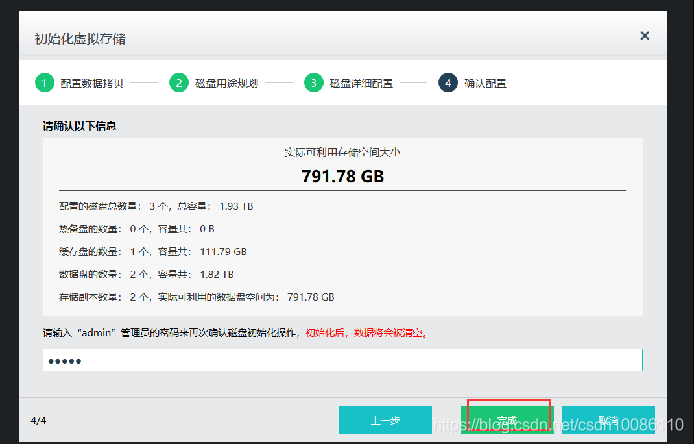
Task: Click the cache disk line showing 111.79 GB
Action: point(153,251)
